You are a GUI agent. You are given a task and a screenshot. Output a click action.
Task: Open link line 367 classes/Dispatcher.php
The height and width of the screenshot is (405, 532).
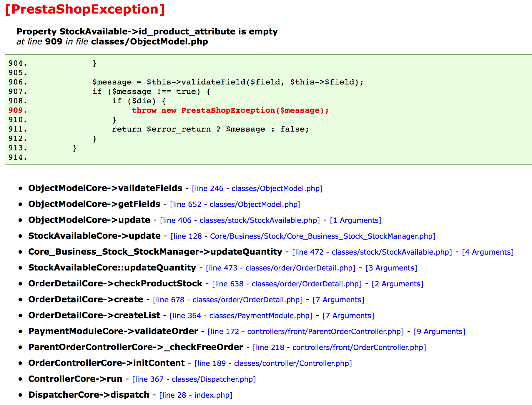point(194,379)
